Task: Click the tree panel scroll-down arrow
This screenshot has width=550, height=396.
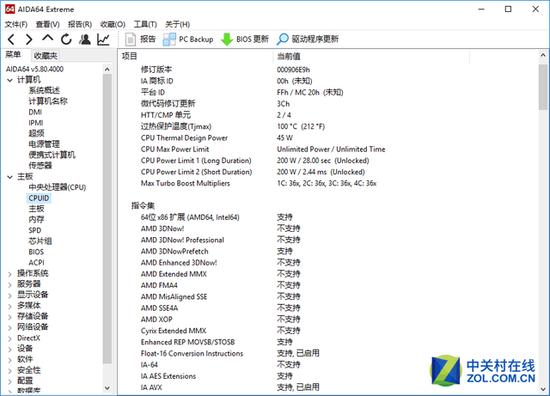Action: click(107, 388)
